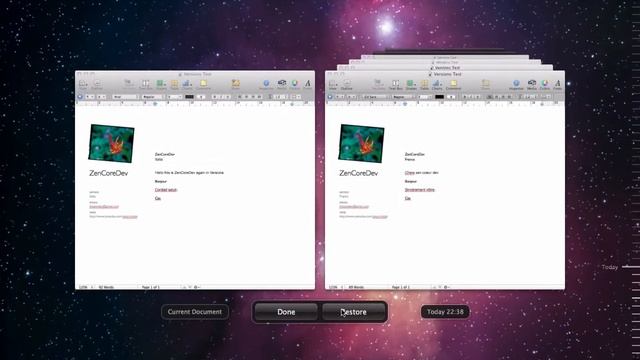Select justify alignment in current document format bar
Image resolution: width=640 pixels, height=360 pixels.
click(260, 97)
